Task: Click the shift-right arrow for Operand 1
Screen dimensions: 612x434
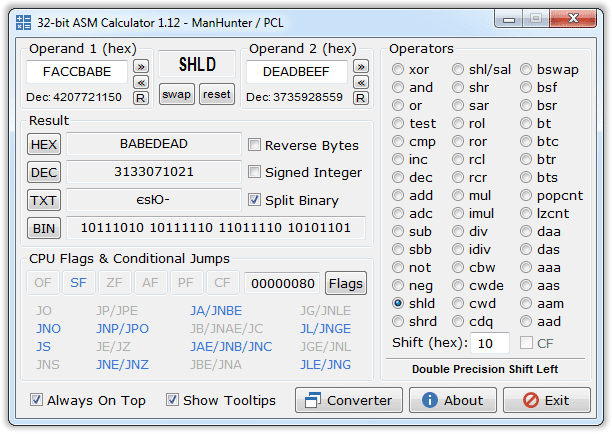Action: point(141,66)
